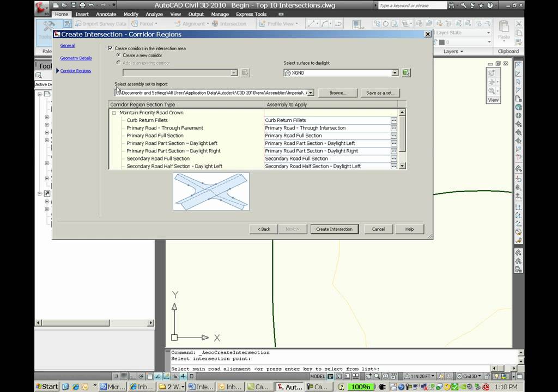Screen dimensions: 558x392
Task: Click the Save as a set button
Action: pyautogui.click(x=380, y=93)
